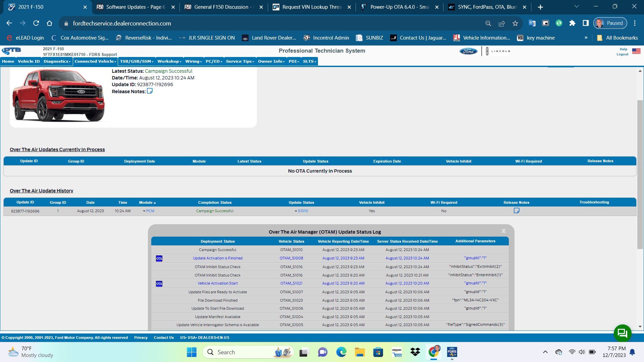Click release notes icon beside Update ID
Viewport: 644px width, 362px height.
click(150, 91)
